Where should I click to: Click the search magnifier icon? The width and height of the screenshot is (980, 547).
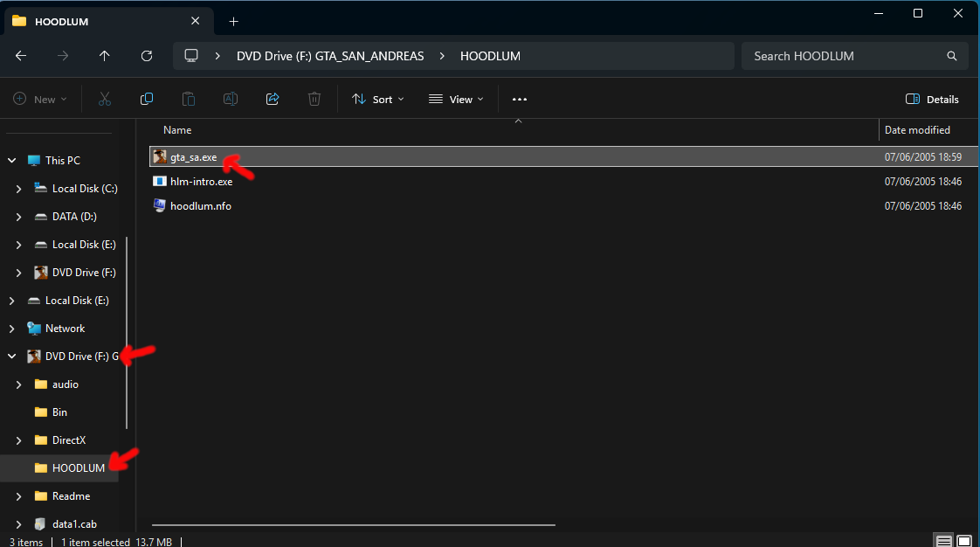[x=951, y=56]
